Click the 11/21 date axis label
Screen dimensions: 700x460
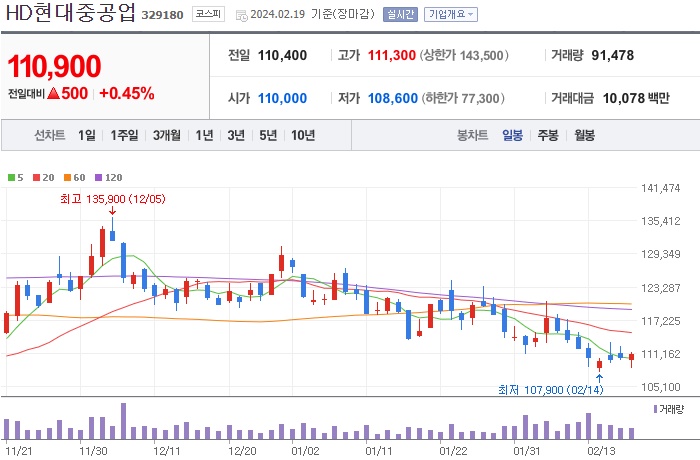(x=19, y=451)
